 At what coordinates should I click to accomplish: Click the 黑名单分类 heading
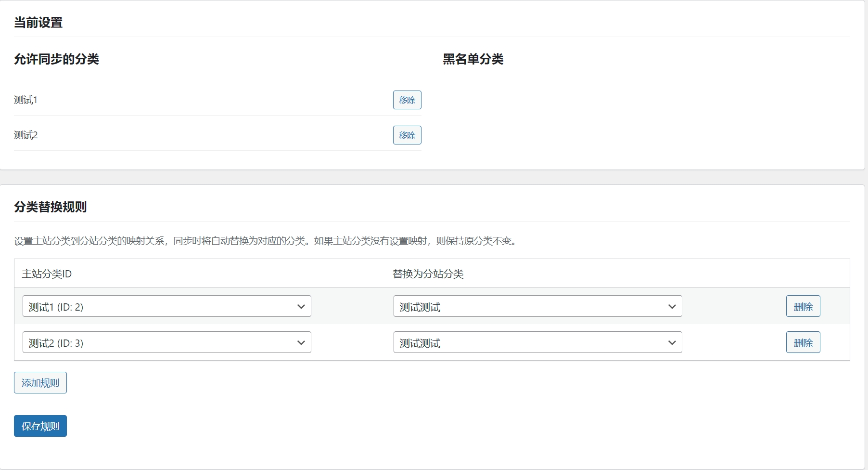click(x=473, y=59)
